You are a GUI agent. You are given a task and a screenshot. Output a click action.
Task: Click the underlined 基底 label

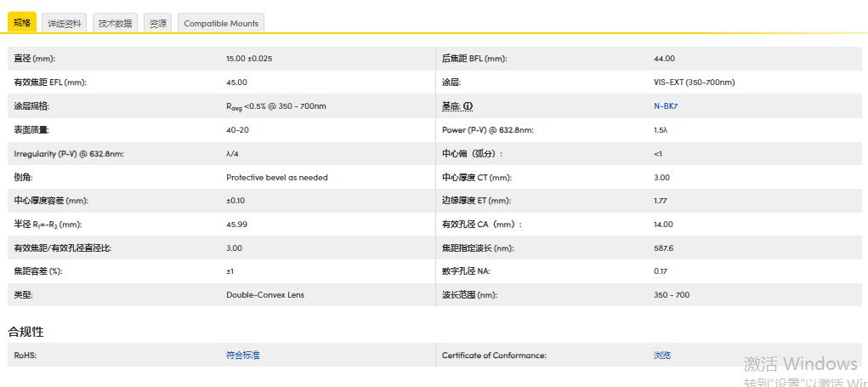point(450,106)
